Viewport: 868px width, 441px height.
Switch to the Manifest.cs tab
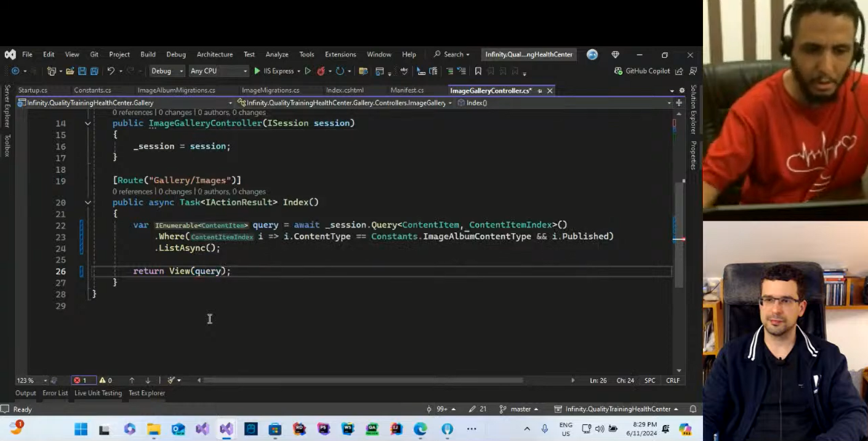tap(407, 90)
